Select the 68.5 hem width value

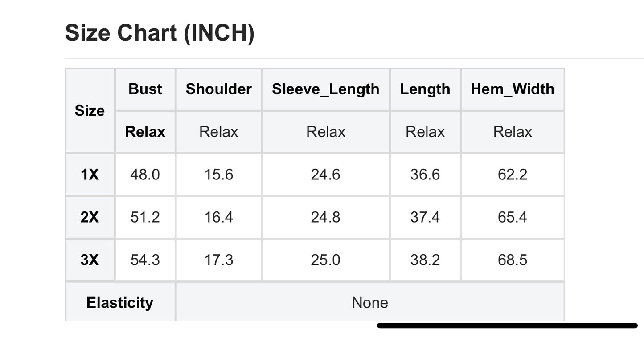point(513,260)
